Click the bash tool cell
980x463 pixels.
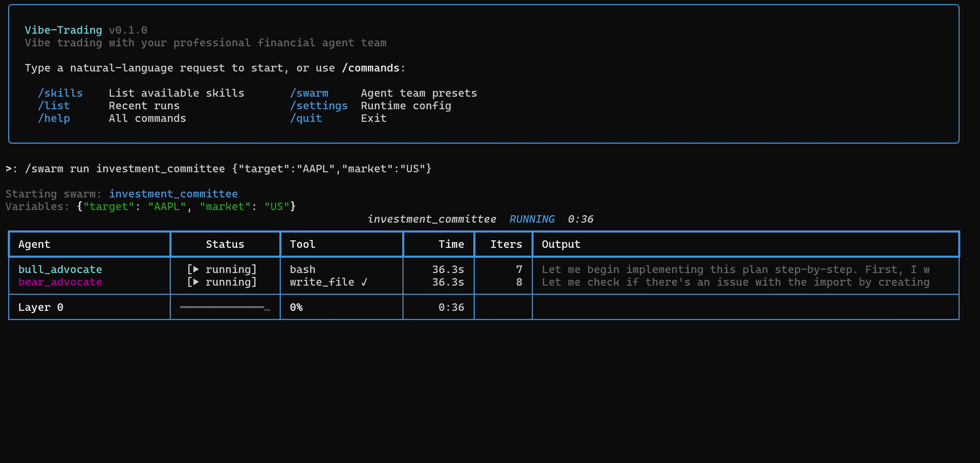(x=303, y=270)
